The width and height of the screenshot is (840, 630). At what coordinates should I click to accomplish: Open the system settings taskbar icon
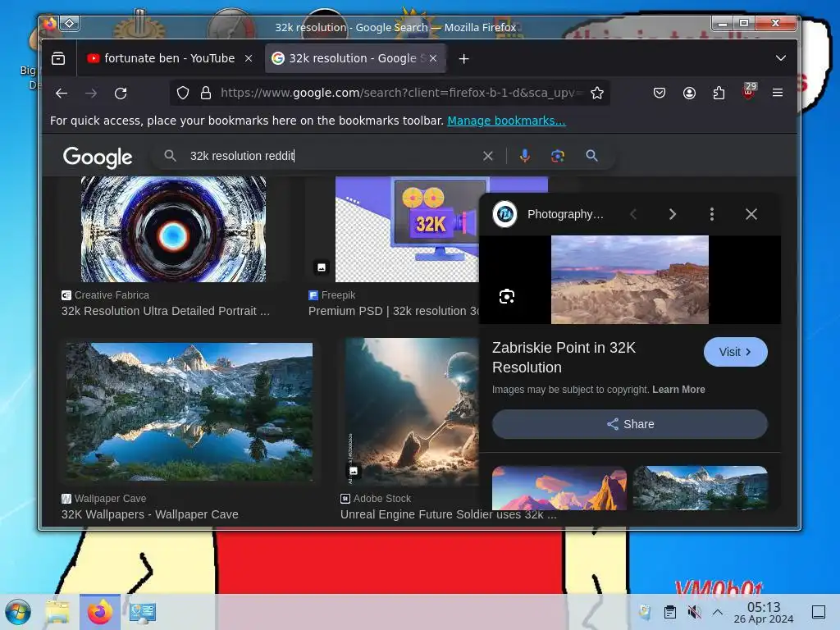point(143,612)
